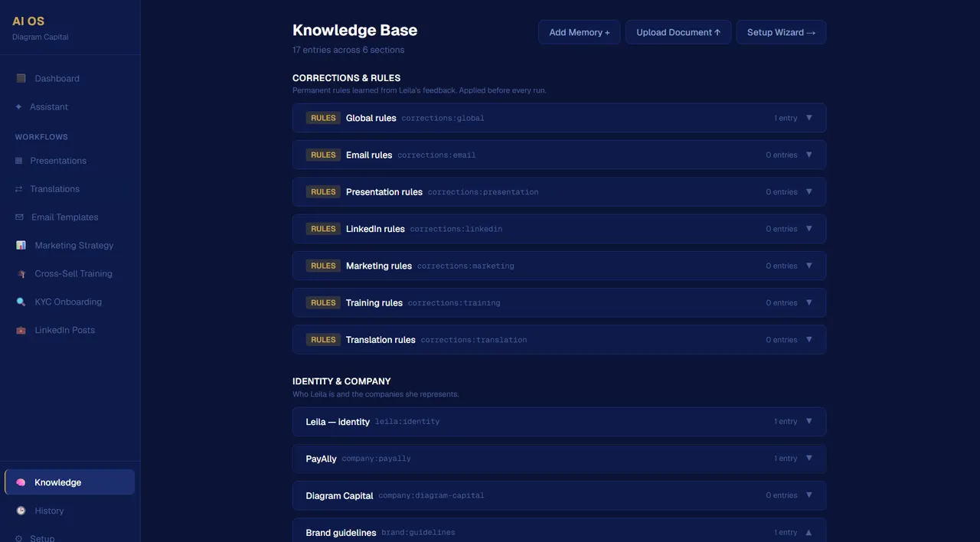Click the Translations arrows icon
Screen dimensions: 980x542
pyautogui.click(x=19, y=189)
